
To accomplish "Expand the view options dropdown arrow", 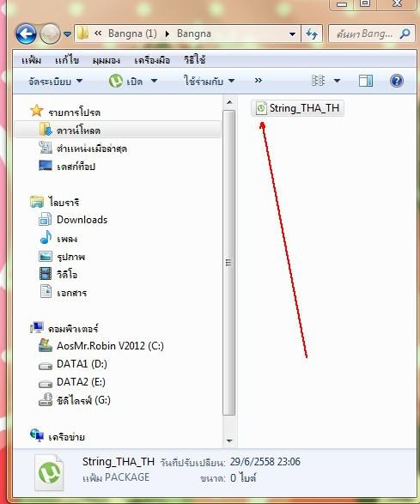I will coord(337,81).
